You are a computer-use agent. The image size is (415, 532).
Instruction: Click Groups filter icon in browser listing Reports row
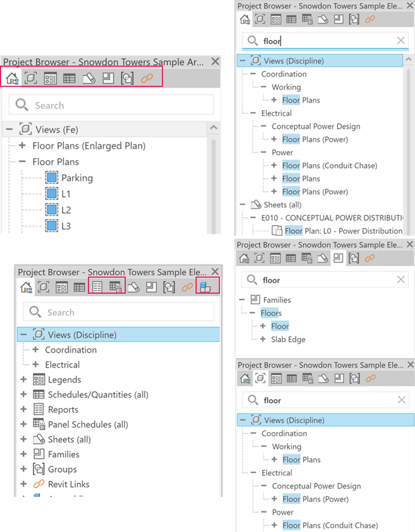[x=169, y=287]
